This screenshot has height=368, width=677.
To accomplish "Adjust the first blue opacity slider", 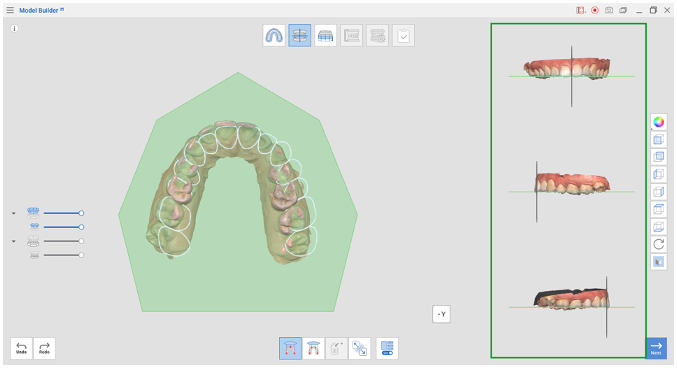I will [63, 213].
